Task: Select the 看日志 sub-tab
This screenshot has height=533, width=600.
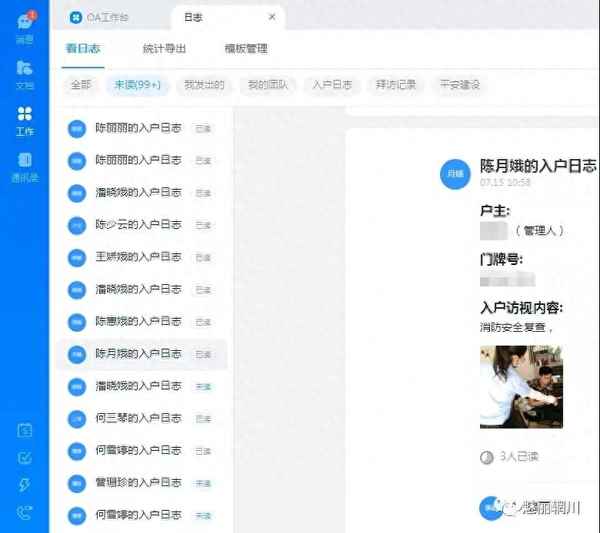Action: click(83, 49)
